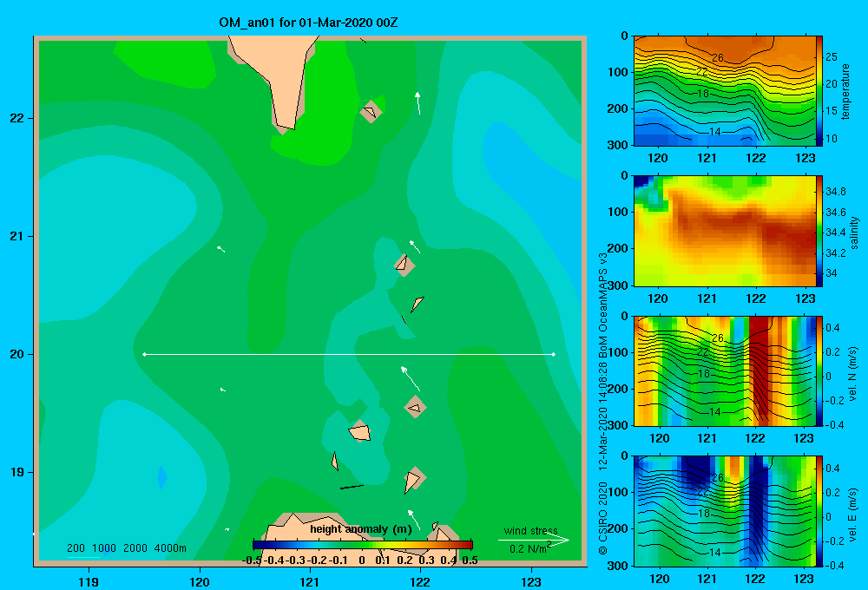868x590 pixels.
Task: Click latitude label 22 on the main map
Action: coord(16,118)
